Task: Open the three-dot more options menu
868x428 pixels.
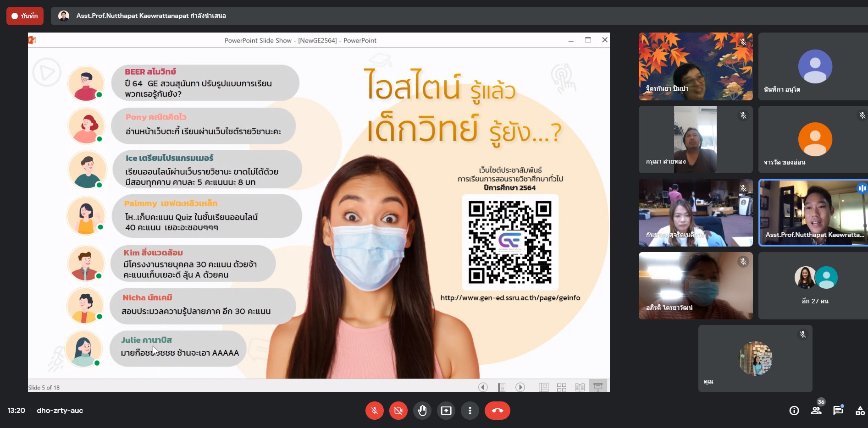Action: [x=470, y=411]
